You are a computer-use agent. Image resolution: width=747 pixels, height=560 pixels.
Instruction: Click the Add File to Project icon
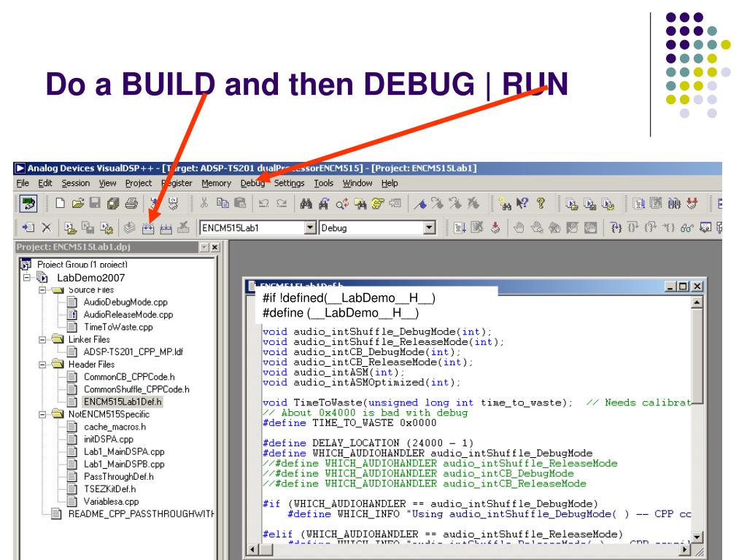pyautogui.click(x=28, y=227)
